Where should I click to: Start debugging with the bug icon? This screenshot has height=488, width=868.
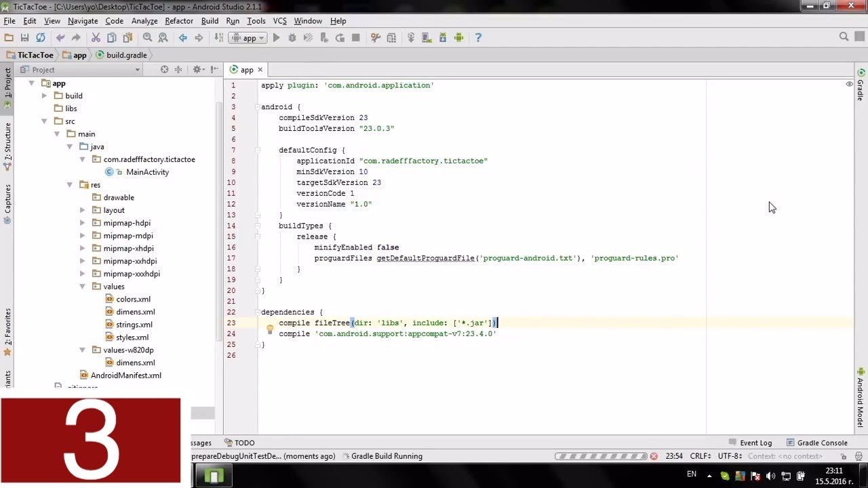click(x=292, y=38)
